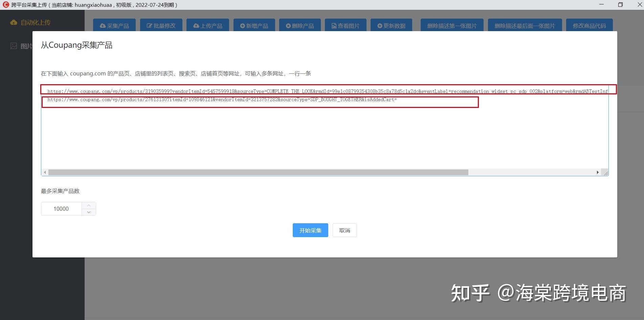This screenshot has height=320, width=644.
Task: Click the scrollbar left arrow
Action: click(45, 173)
